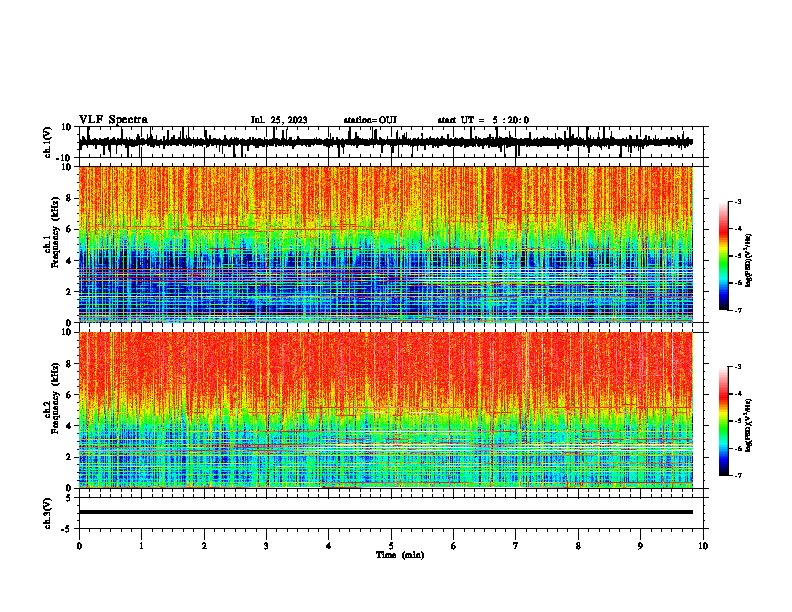Click the time axis tick label "5"

(x=391, y=546)
